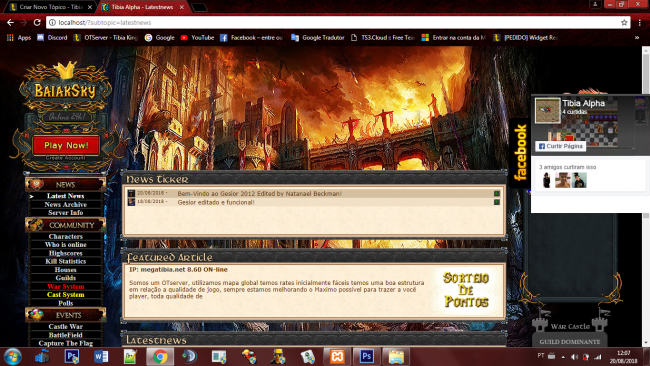Switch to the Criar Novo Tópico tab
The image size is (650, 366).
49,7
